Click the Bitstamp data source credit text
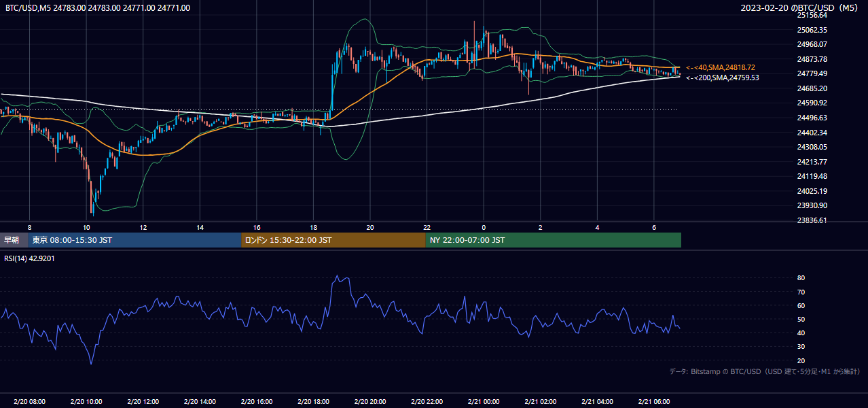The image size is (868, 408). click(765, 371)
